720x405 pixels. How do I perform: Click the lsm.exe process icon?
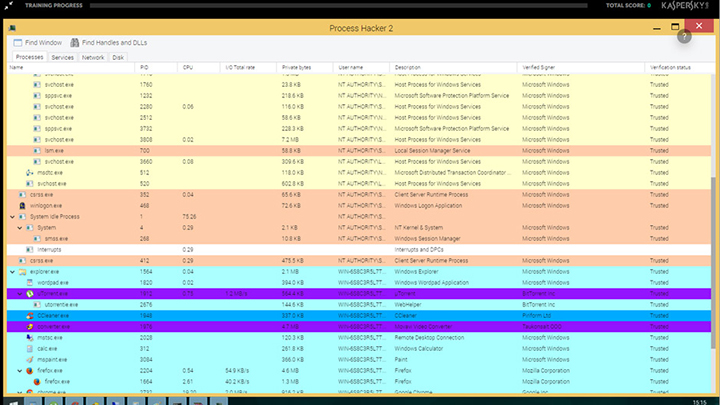pyautogui.click(x=37, y=151)
